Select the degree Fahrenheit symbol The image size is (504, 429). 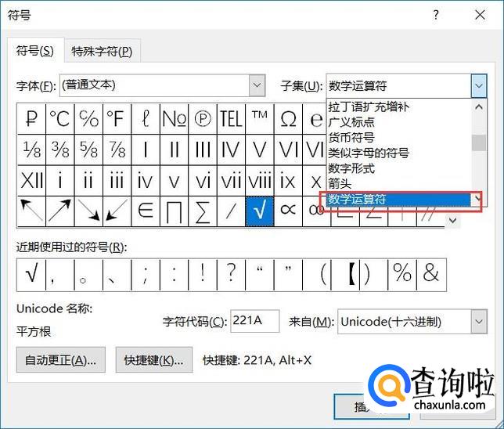117,119
